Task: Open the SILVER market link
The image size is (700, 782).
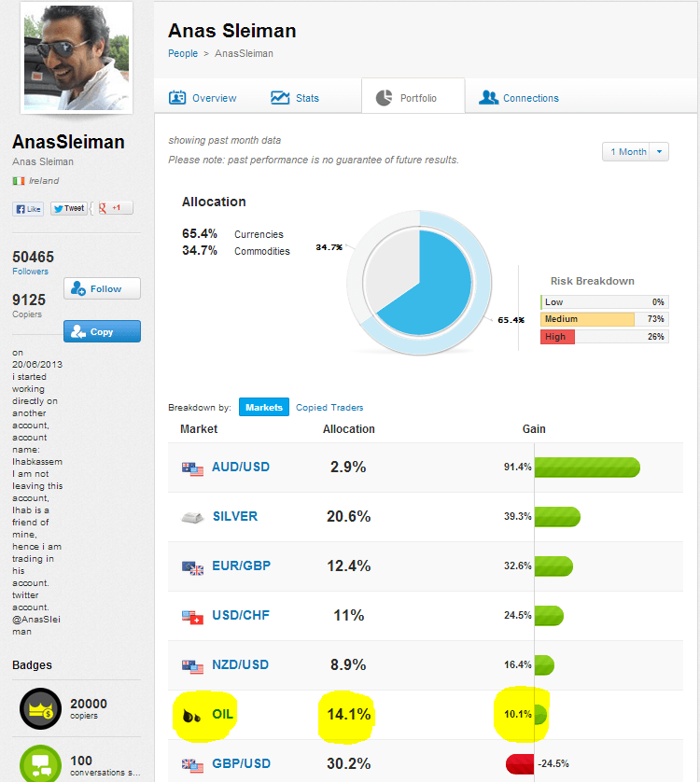Action: pos(235,516)
